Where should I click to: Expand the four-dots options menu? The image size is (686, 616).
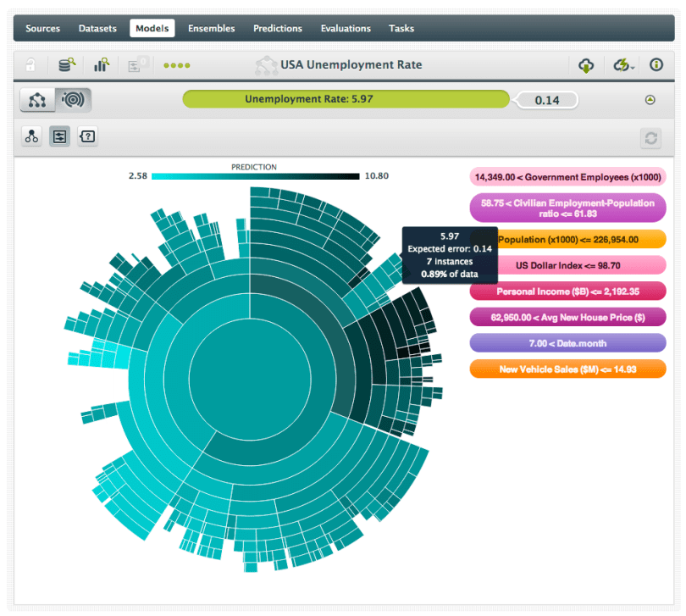(177, 64)
